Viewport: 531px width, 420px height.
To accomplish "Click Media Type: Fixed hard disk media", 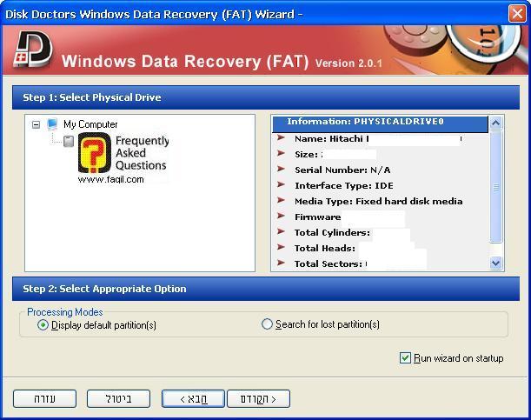I will [x=378, y=201].
